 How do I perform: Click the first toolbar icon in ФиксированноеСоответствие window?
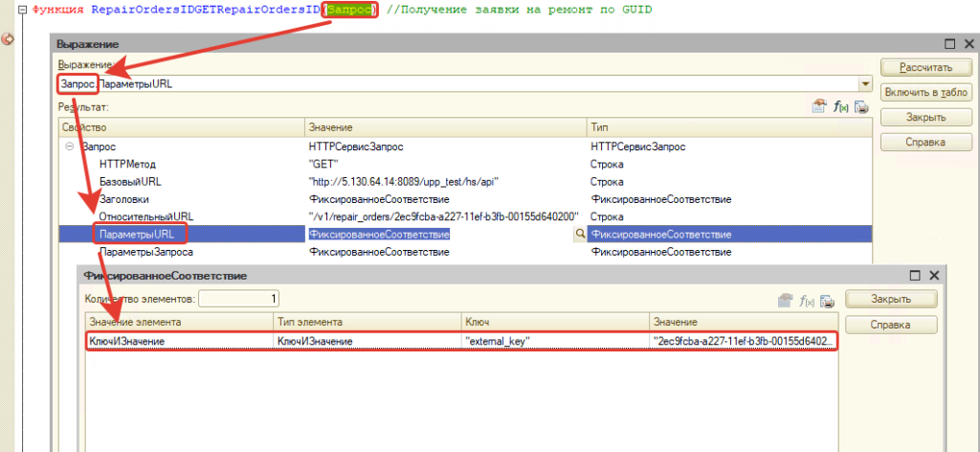786,300
